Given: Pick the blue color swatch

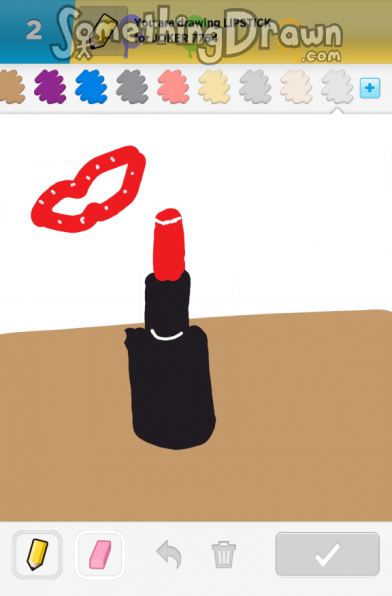Looking at the screenshot, I should (91, 87).
